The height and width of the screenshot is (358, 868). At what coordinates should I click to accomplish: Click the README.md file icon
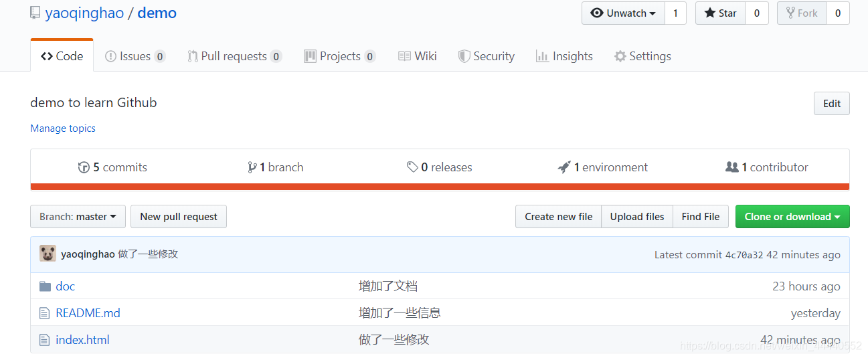pos(45,313)
